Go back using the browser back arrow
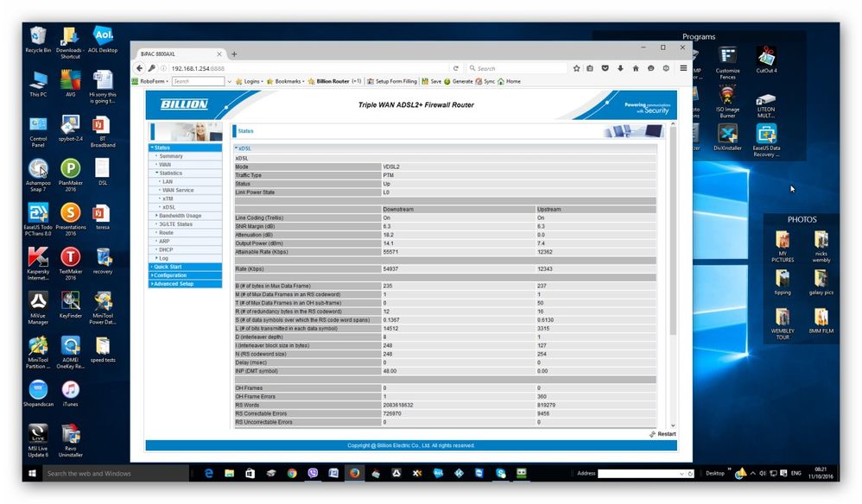The height and width of the screenshot is (504, 862). point(140,68)
